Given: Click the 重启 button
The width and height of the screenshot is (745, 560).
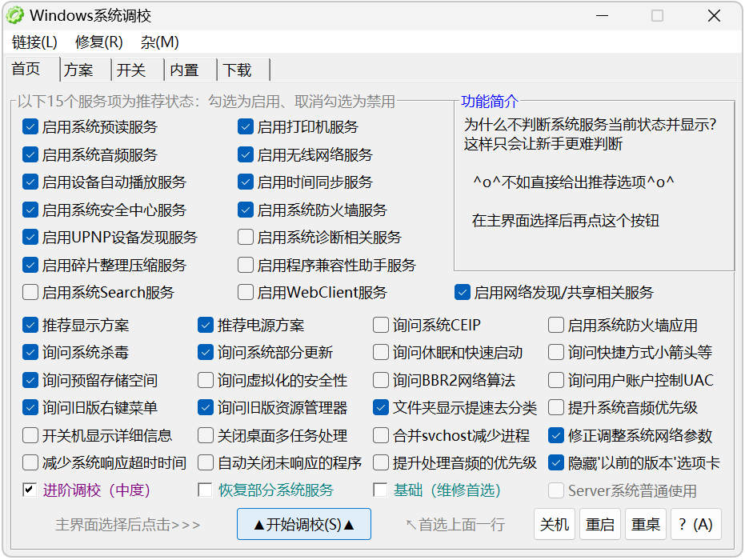Looking at the screenshot, I should [x=600, y=524].
